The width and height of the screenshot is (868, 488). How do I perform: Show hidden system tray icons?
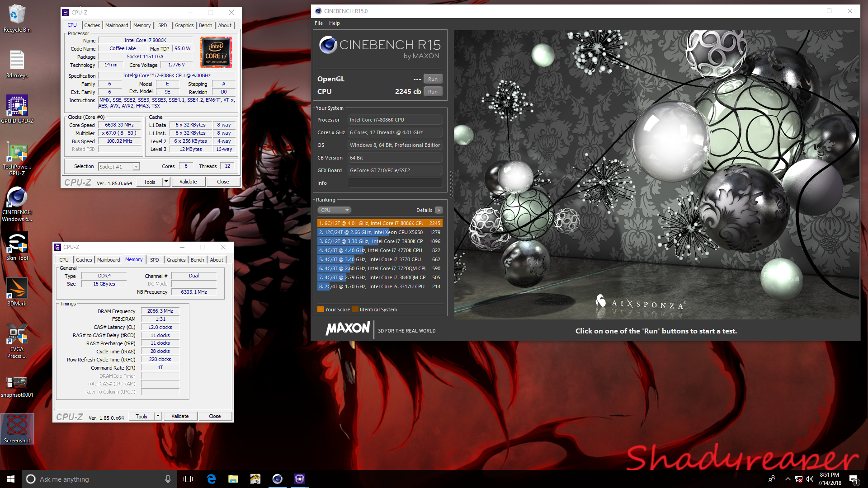click(788, 479)
